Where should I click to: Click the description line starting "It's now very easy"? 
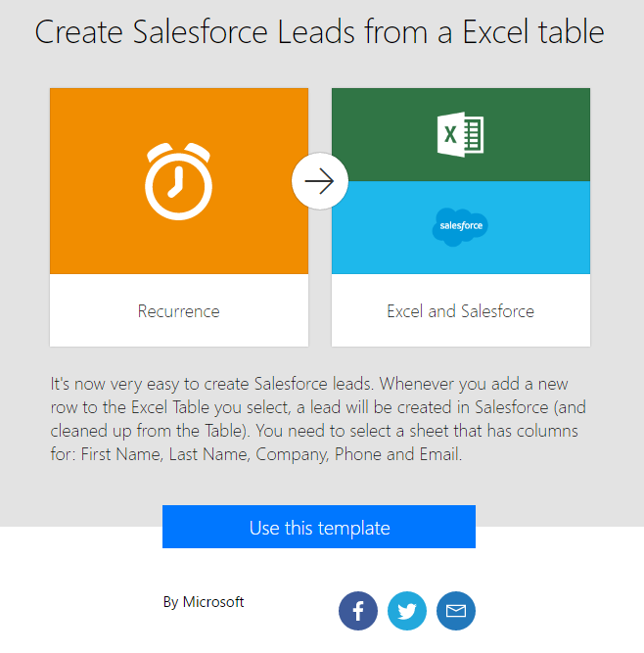coord(309,383)
